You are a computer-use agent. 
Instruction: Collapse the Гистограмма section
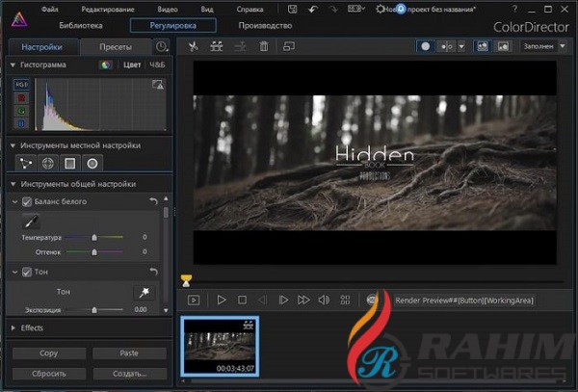(x=12, y=65)
